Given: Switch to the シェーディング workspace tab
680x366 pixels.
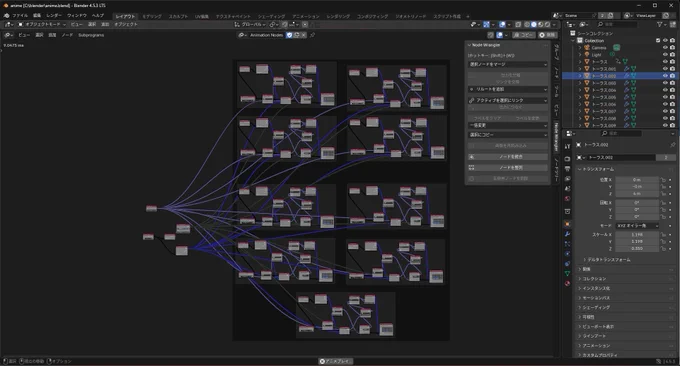Looking at the screenshot, I should [271, 16].
